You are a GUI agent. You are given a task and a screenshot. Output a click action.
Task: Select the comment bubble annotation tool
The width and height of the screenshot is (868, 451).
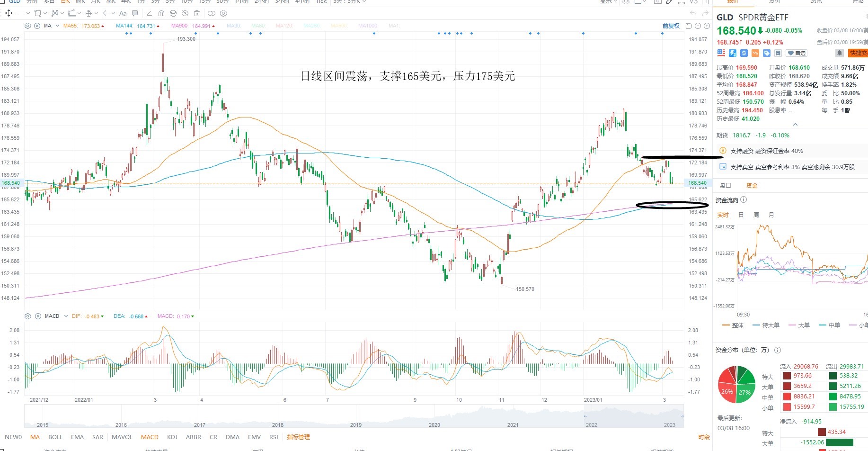click(x=135, y=13)
